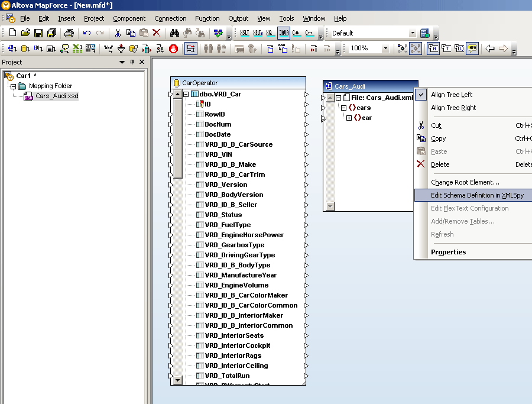Collapse dbo.VRD_Car table node

[x=186, y=94]
